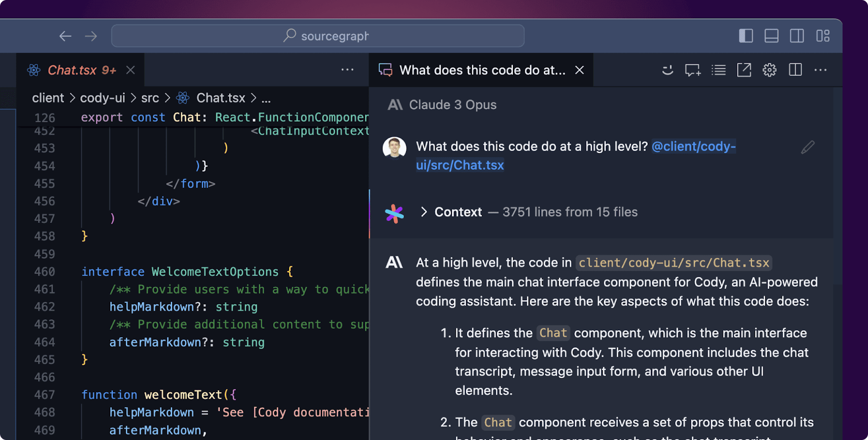Edit the user message with the pencil icon
The height and width of the screenshot is (440, 868).
coord(808,147)
